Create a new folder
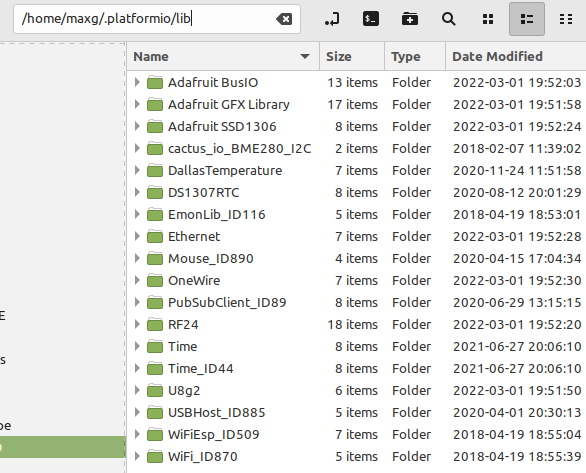The image size is (586, 473). [x=410, y=19]
